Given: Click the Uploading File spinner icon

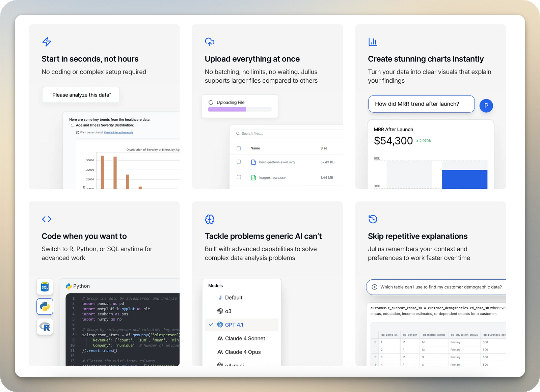Looking at the screenshot, I should coord(211,103).
